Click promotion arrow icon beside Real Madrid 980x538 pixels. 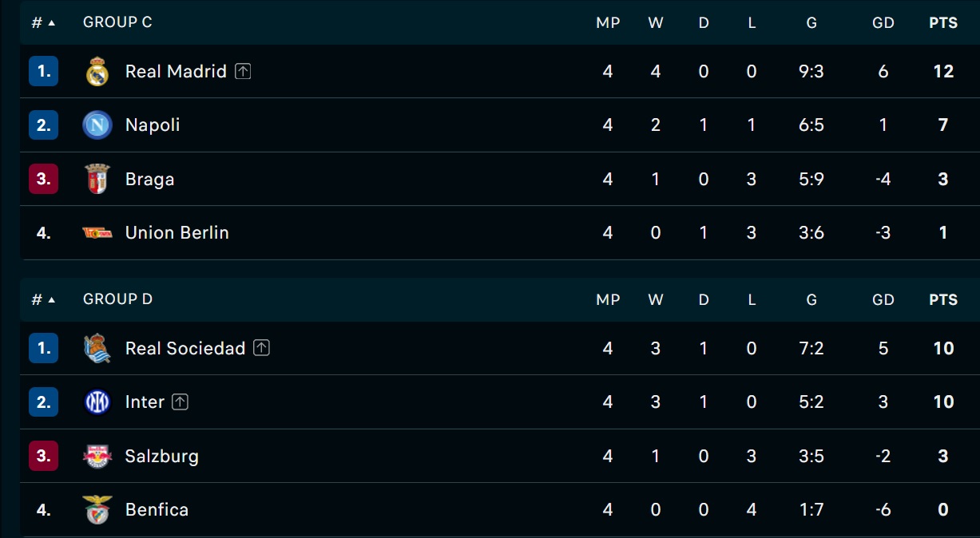click(x=243, y=71)
